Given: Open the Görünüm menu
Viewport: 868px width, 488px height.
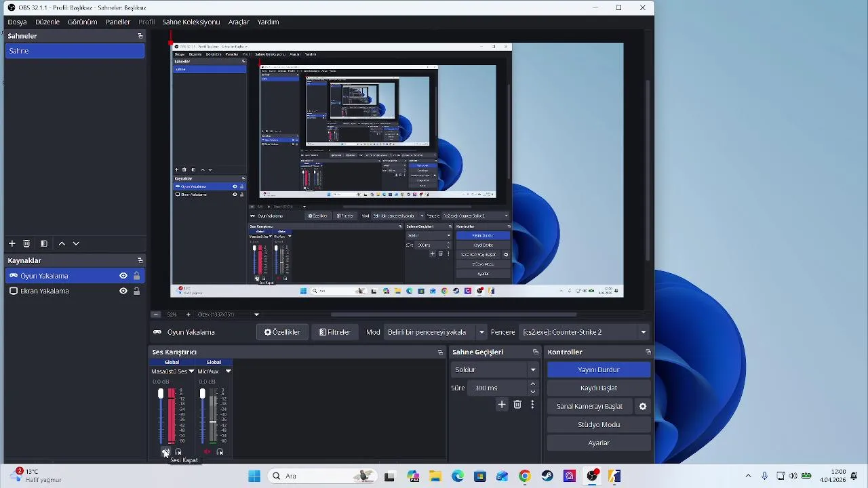Looking at the screenshot, I should pyautogui.click(x=83, y=22).
